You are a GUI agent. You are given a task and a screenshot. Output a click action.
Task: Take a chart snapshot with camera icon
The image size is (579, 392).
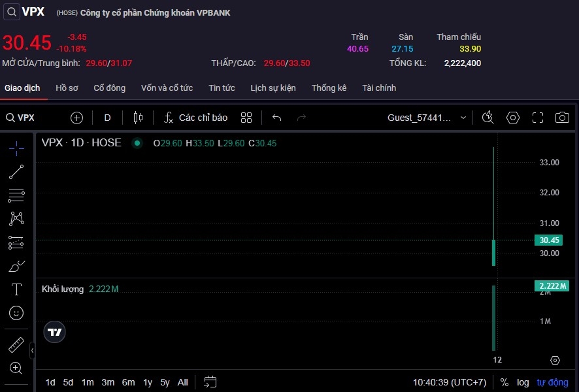pos(562,118)
